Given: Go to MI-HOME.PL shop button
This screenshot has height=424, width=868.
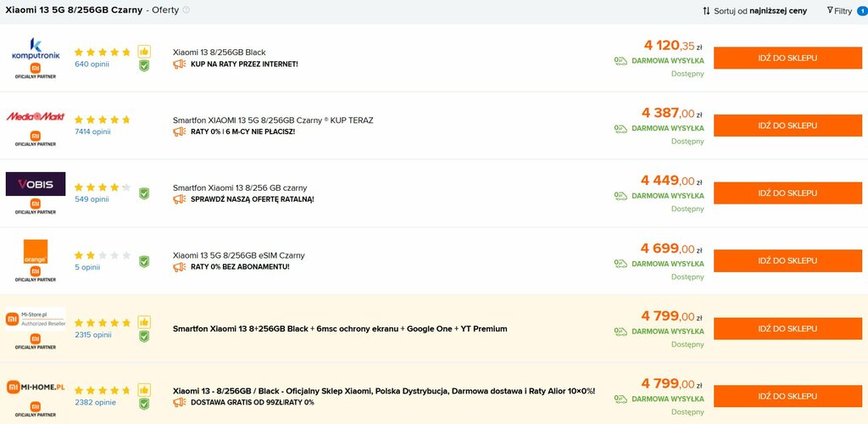Looking at the screenshot, I should point(787,396).
